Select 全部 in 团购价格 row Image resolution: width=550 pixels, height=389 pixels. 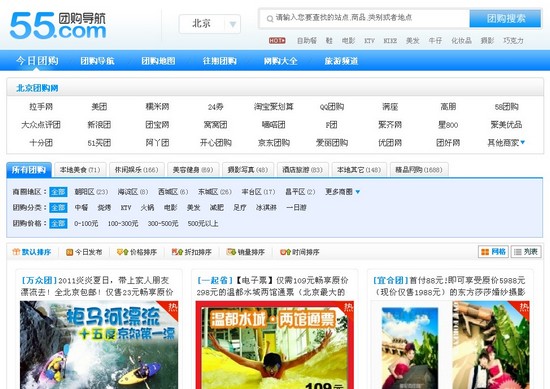(x=58, y=223)
